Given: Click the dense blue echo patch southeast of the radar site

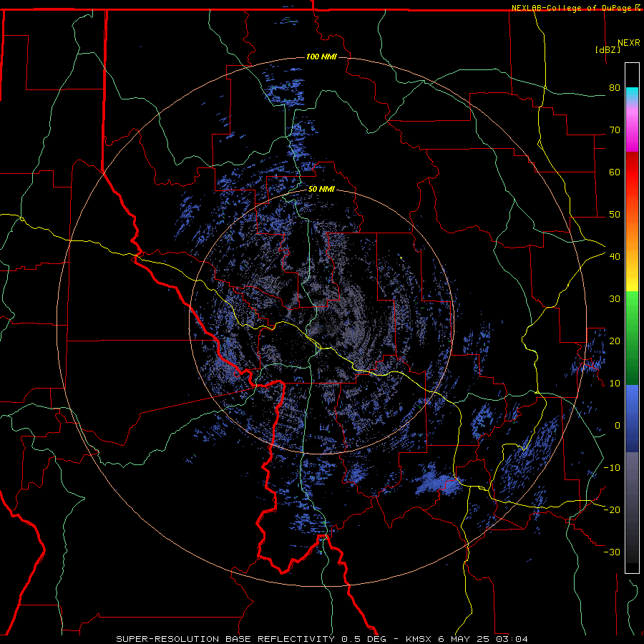Looking at the screenshot, I should pos(439,482).
